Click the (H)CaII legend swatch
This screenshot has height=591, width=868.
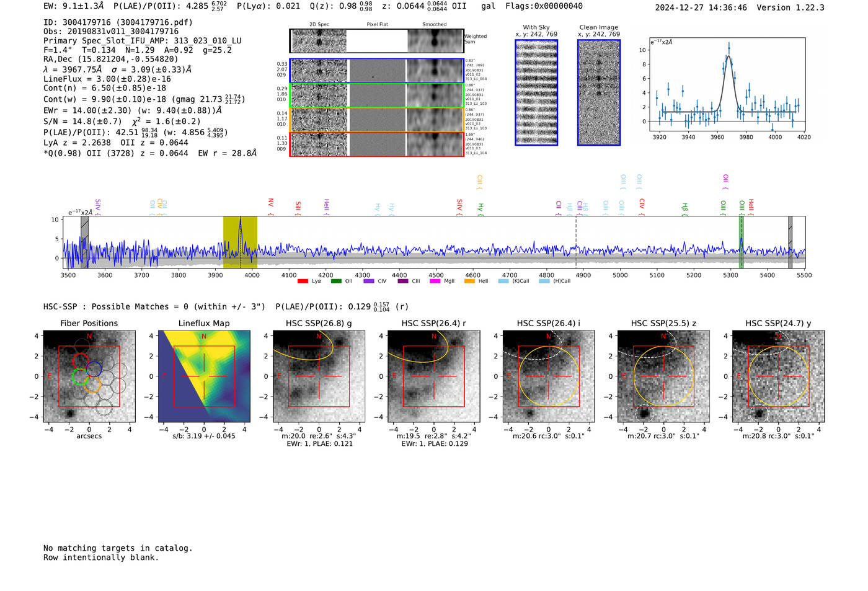click(544, 281)
